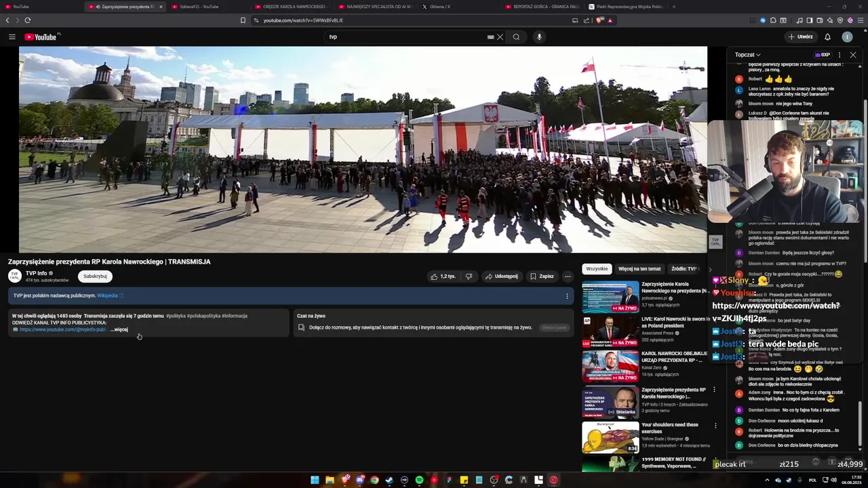Clear the YouTube search box text
868x488 pixels.
tap(500, 37)
